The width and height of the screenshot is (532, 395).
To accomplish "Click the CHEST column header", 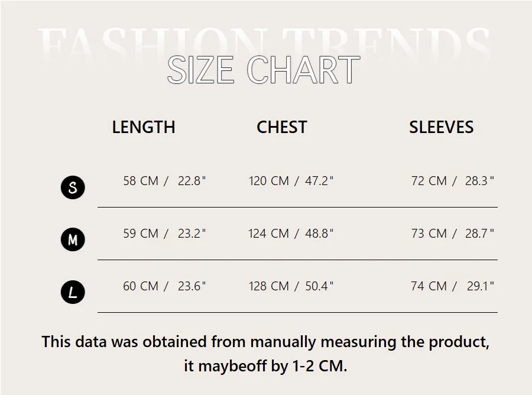I will pos(282,127).
